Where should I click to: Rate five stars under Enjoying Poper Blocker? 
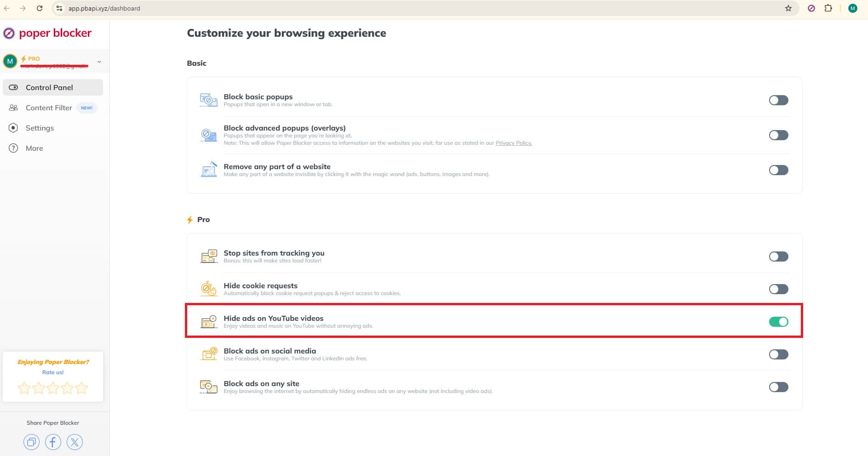coord(81,388)
